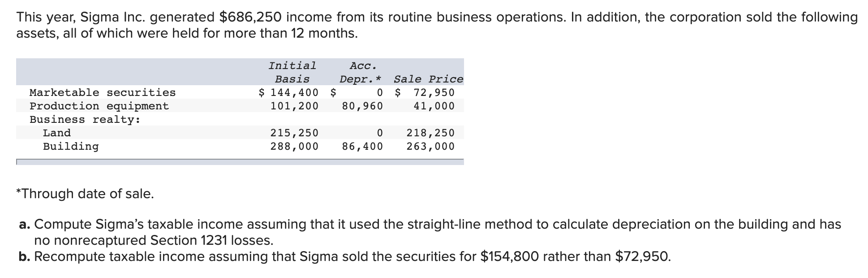Click the horizontal scrollbar beneath the table
The height and width of the screenshot is (278, 868).
tap(240, 162)
